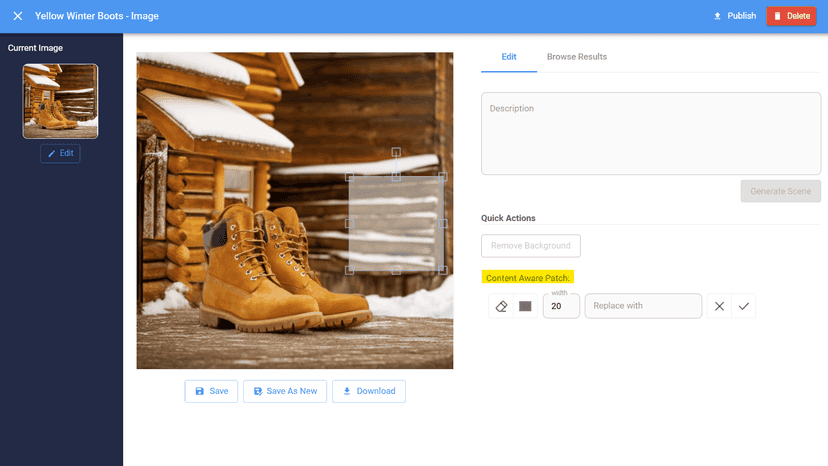Viewport: 828px width, 466px height.
Task: Click the Generate Scene button
Action: pyautogui.click(x=780, y=191)
